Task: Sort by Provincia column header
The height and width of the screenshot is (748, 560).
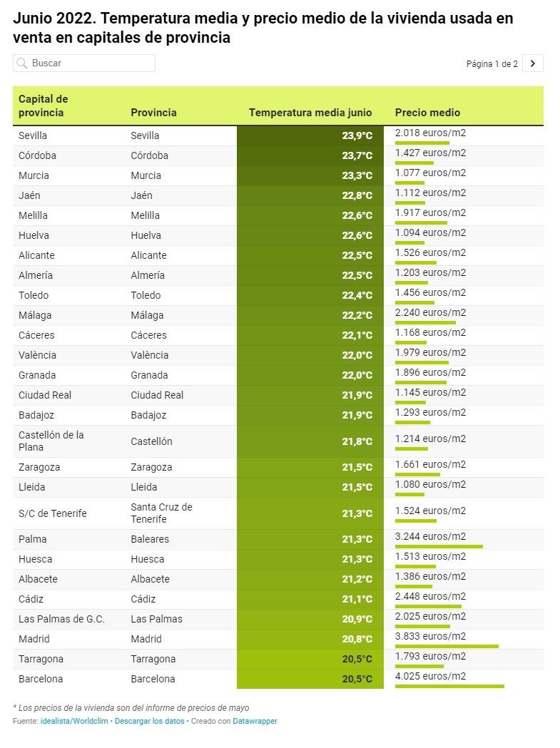Action: (153, 113)
